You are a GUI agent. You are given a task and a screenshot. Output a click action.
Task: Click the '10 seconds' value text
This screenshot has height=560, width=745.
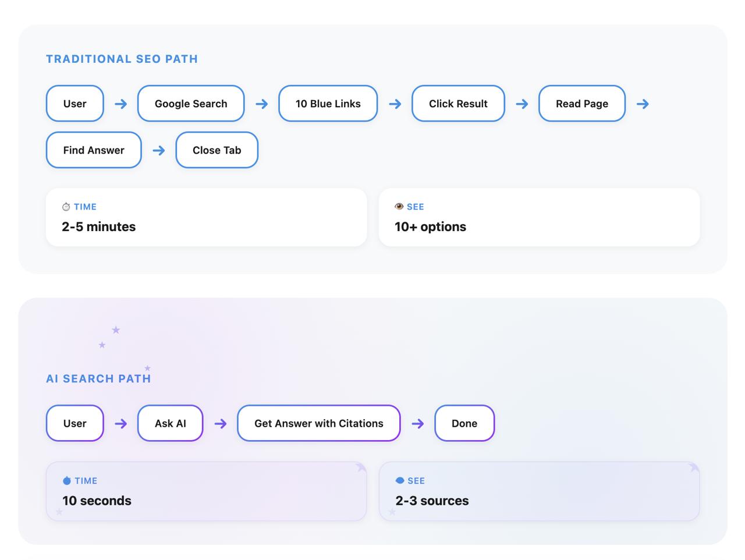pyautogui.click(x=97, y=501)
